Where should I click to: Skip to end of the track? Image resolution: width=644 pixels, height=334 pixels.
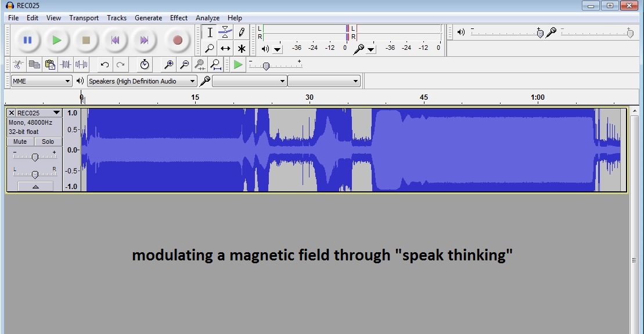144,40
